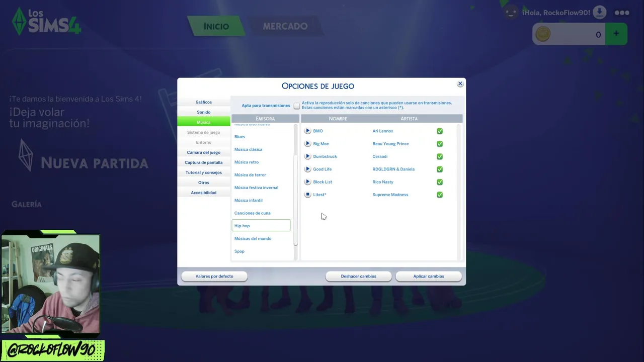Select the Música retro station
Viewport: 644px width, 362px height.
click(261, 162)
